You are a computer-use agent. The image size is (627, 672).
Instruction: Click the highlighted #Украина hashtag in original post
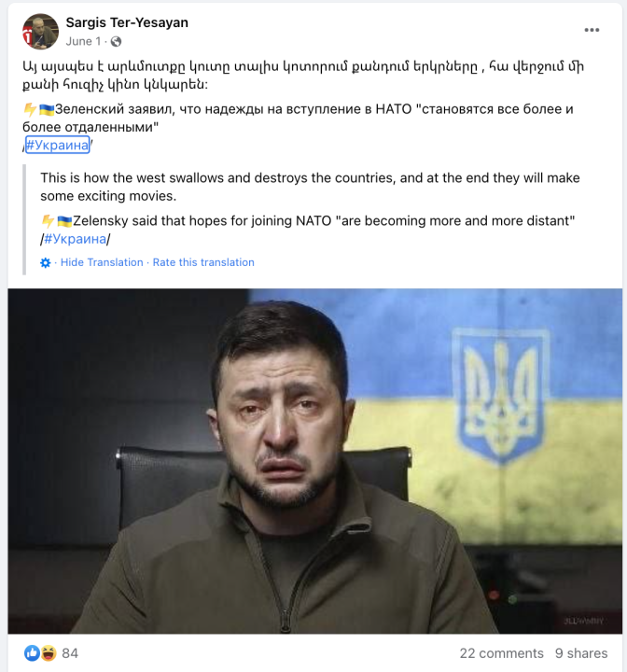[x=58, y=145]
